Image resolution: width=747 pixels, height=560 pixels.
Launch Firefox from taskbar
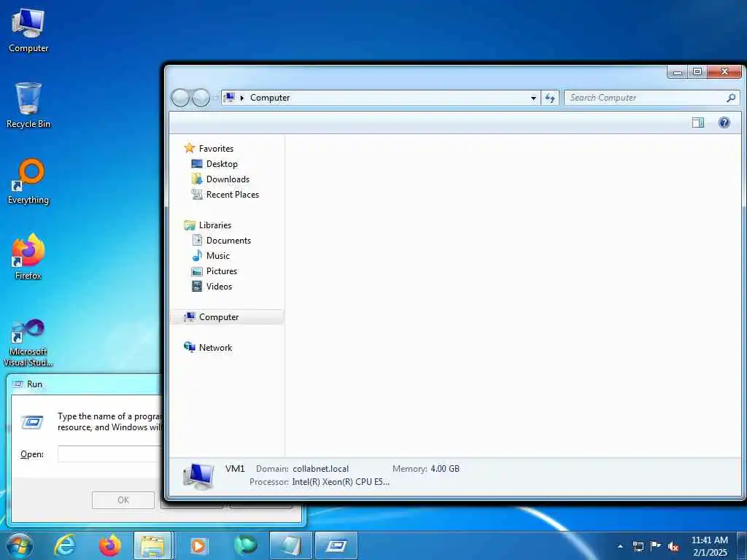(110, 545)
